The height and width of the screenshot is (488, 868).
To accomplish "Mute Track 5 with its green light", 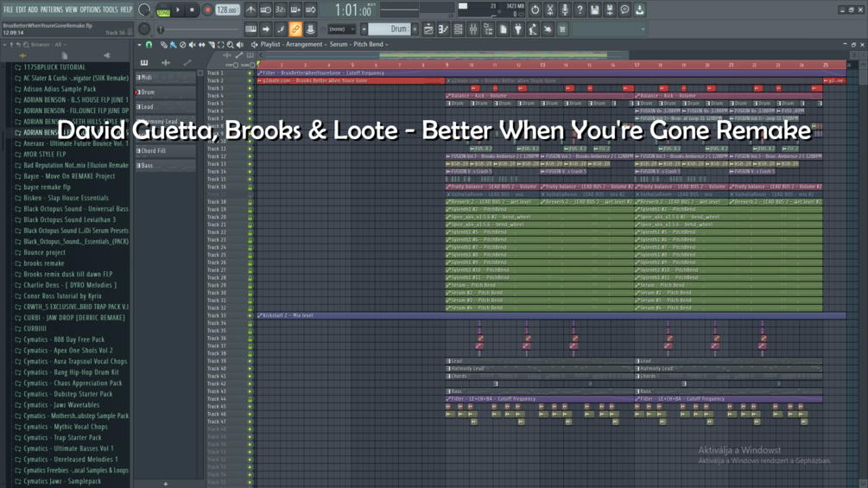I will click(250, 104).
